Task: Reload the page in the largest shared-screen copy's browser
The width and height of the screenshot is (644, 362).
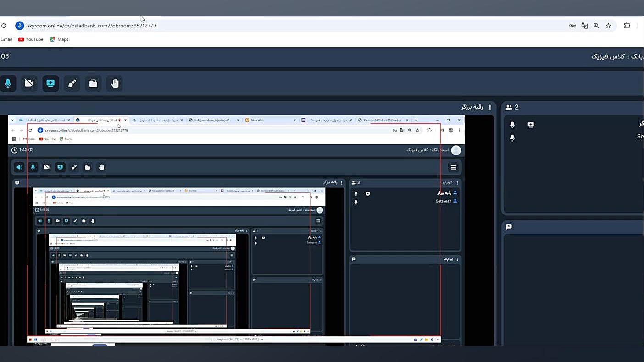Action: point(30,130)
